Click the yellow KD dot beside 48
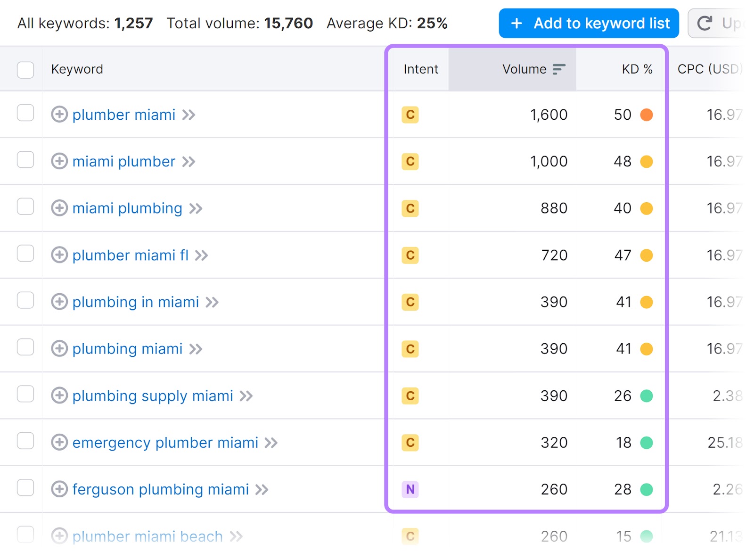The height and width of the screenshot is (560, 754). click(x=647, y=161)
